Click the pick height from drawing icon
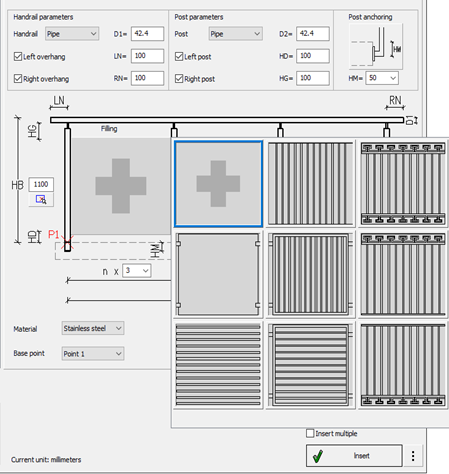The image size is (449, 474). click(41, 200)
